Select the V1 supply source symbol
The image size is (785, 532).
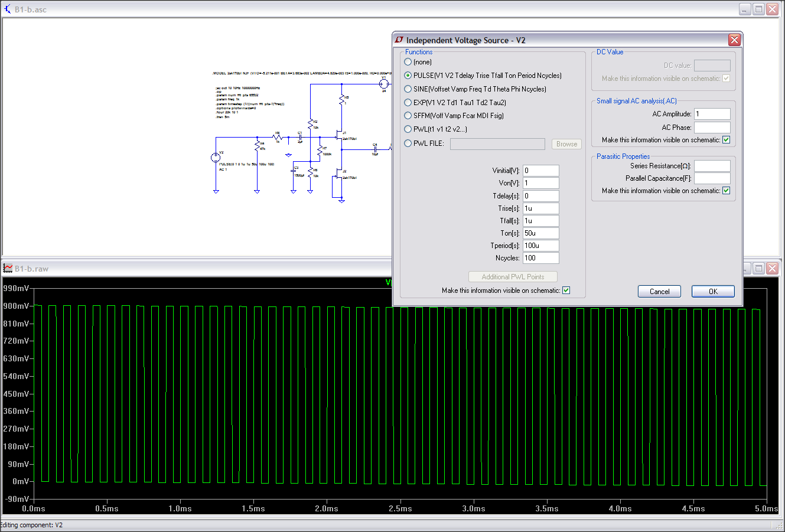(x=384, y=84)
